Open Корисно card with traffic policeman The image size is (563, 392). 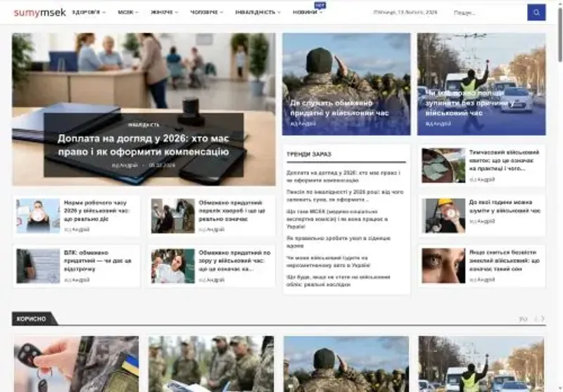[x=481, y=364]
